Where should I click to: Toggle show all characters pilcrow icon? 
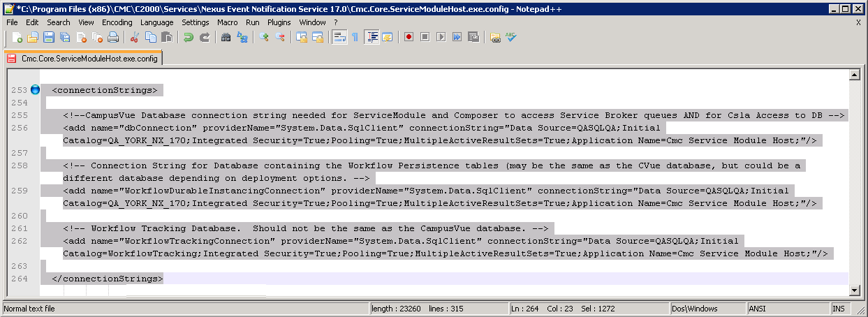click(x=355, y=37)
